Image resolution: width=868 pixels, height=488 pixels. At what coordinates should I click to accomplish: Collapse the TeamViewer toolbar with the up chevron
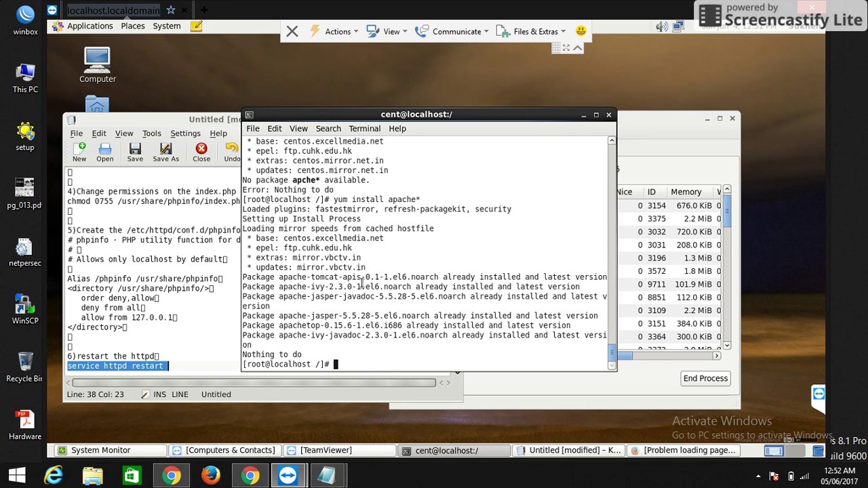pos(578,47)
